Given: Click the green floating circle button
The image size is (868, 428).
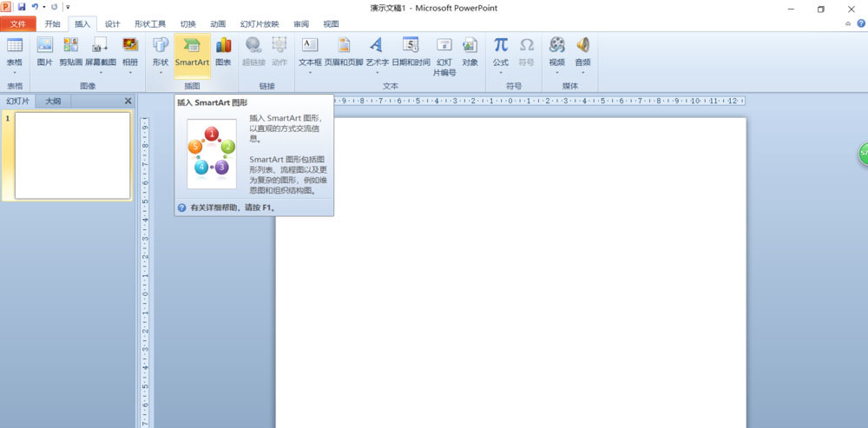Looking at the screenshot, I should 863,154.
